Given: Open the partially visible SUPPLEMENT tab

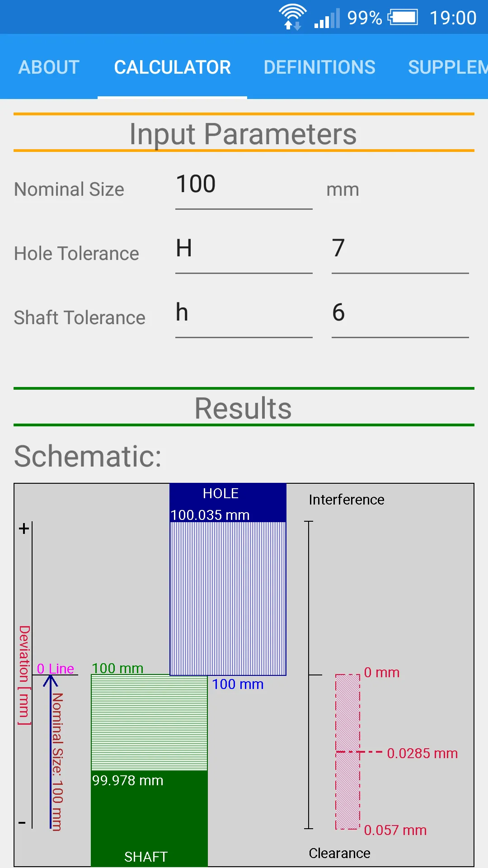Looking at the screenshot, I should (447, 67).
